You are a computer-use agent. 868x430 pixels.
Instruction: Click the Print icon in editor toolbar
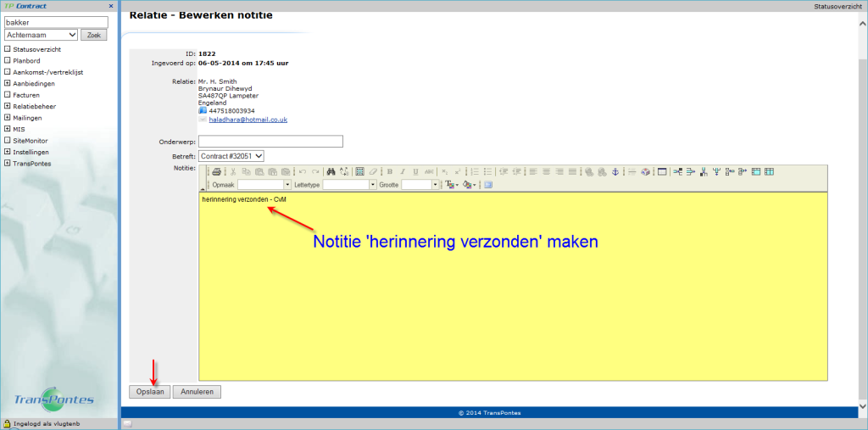(x=216, y=171)
